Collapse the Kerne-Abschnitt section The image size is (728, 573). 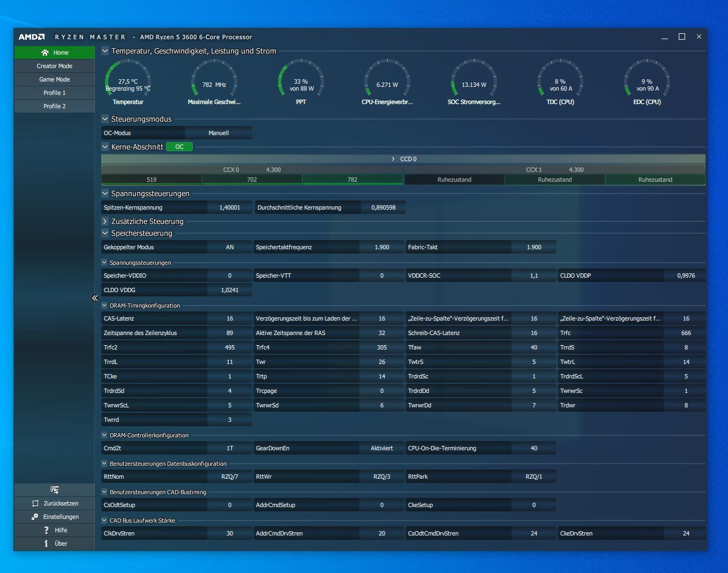[x=105, y=146]
